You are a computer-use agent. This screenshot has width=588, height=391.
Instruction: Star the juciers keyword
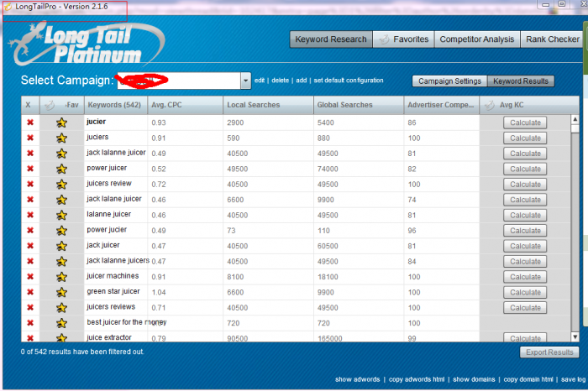click(x=61, y=138)
